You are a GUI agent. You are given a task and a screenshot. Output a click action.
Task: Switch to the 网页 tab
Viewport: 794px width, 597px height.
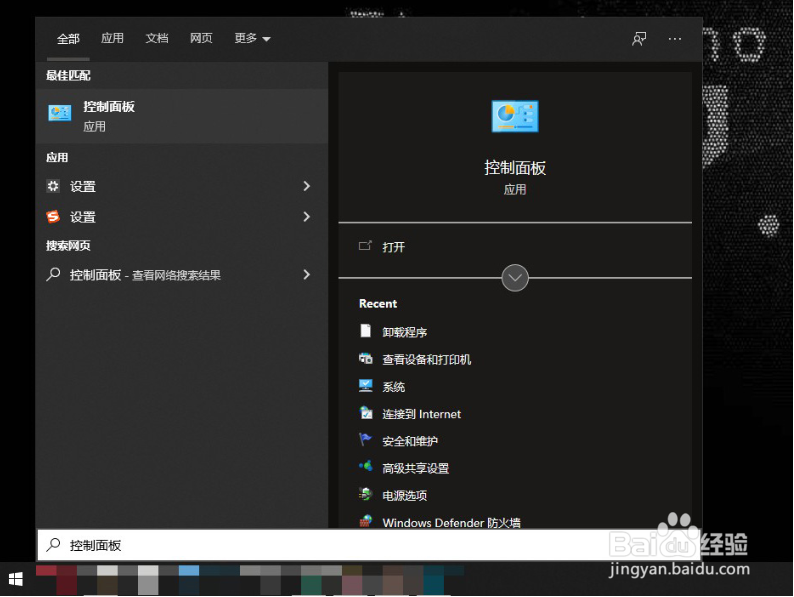pyautogui.click(x=201, y=38)
